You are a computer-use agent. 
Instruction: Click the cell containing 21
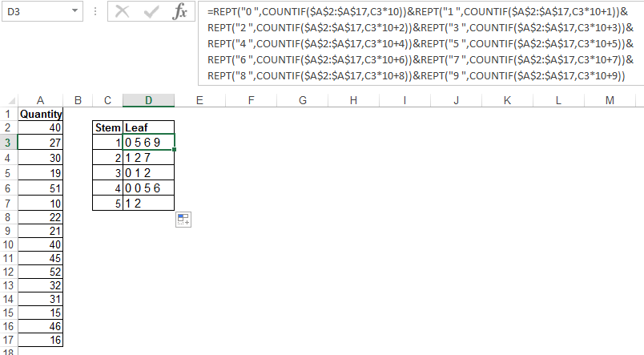(40, 231)
